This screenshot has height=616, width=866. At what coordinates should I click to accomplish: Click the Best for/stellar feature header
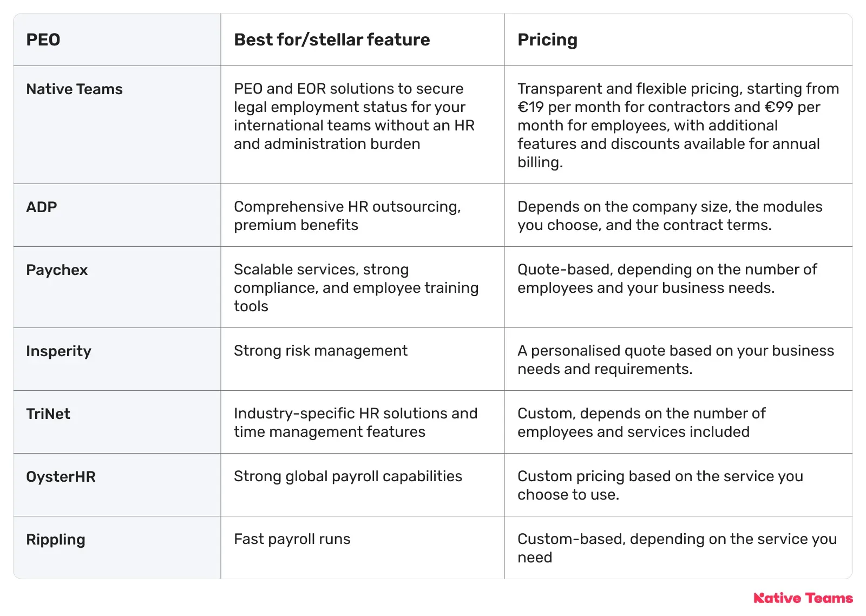point(332,40)
